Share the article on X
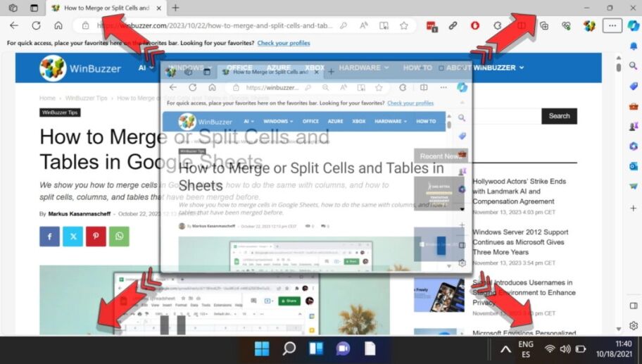The image size is (642, 364). tap(73, 237)
